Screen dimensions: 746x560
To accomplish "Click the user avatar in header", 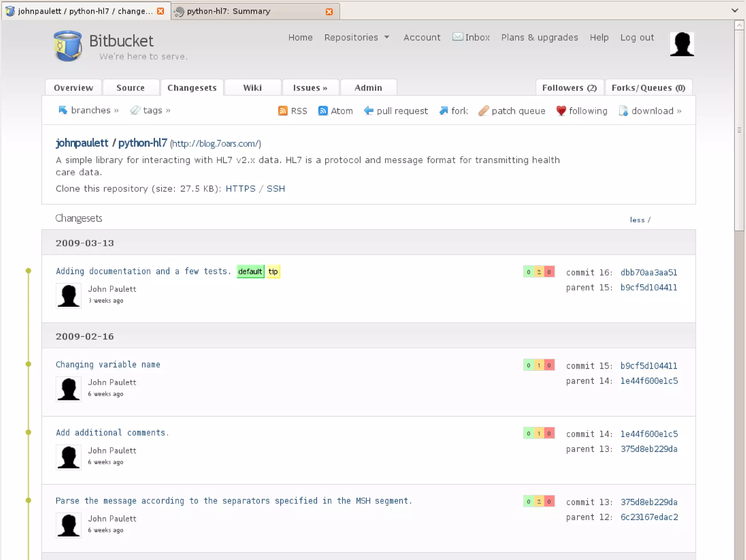I will click(x=682, y=44).
